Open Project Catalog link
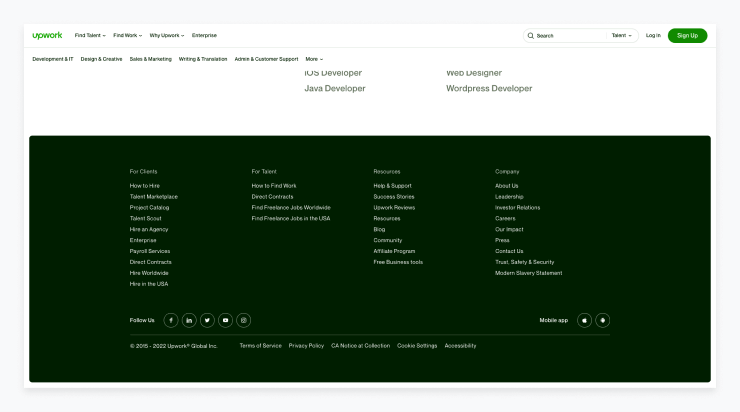Viewport: 740px width, 412px height. click(x=149, y=208)
